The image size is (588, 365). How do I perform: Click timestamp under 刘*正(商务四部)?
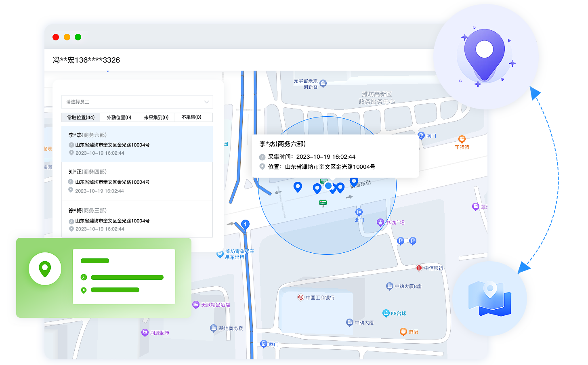[99, 191]
